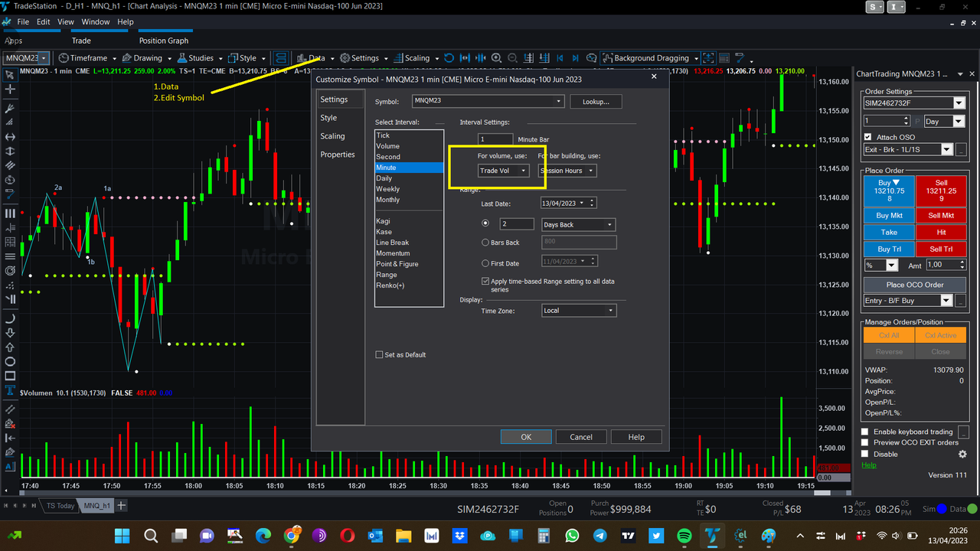The height and width of the screenshot is (551, 980).
Task: Click the Lookup... button
Action: 596,101
